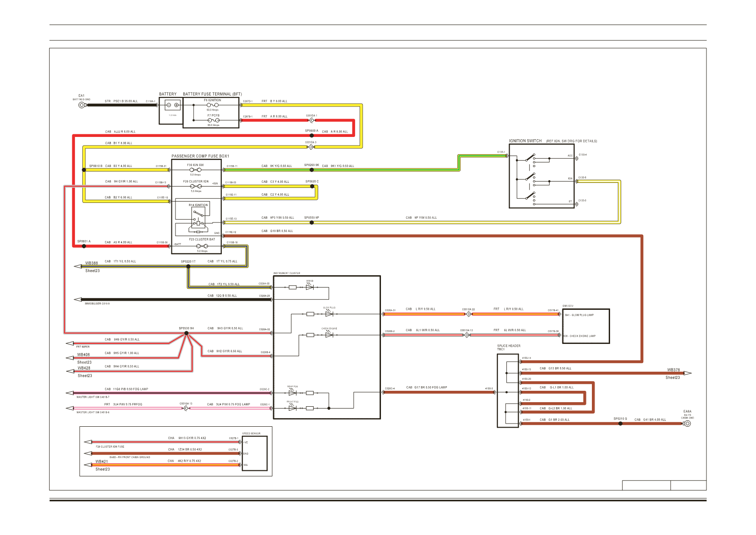This screenshot has height=535, width=756.
Task: Click the "SPEED SENSOR" label
Action: 251,434
